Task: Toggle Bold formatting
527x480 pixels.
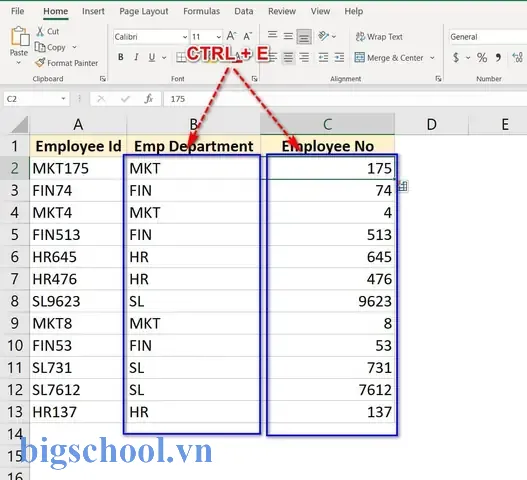Action: pyautogui.click(x=121, y=57)
